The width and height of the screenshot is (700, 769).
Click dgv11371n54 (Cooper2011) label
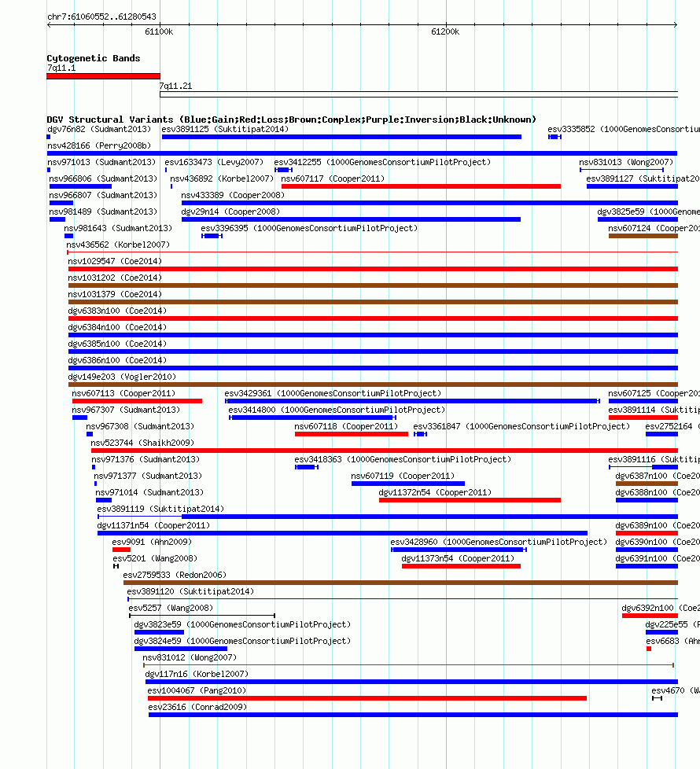153,525
